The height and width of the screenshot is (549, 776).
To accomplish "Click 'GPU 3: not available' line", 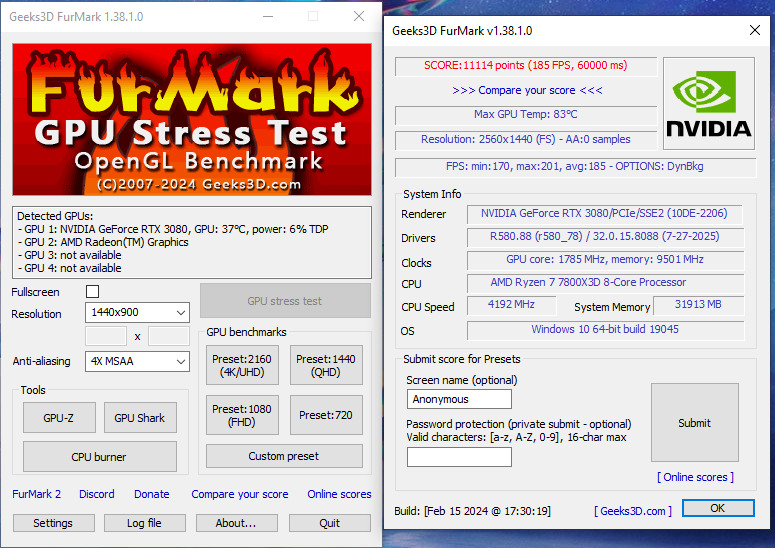I will tap(69, 255).
